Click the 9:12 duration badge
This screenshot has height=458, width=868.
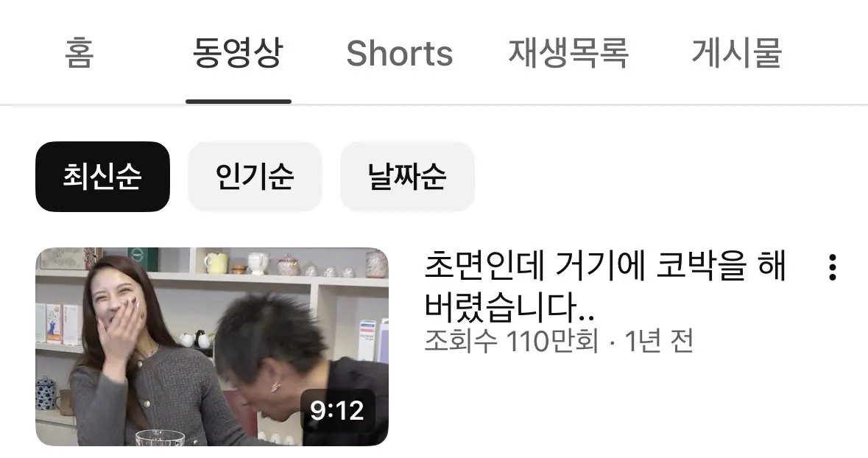pyautogui.click(x=337, y=410)
